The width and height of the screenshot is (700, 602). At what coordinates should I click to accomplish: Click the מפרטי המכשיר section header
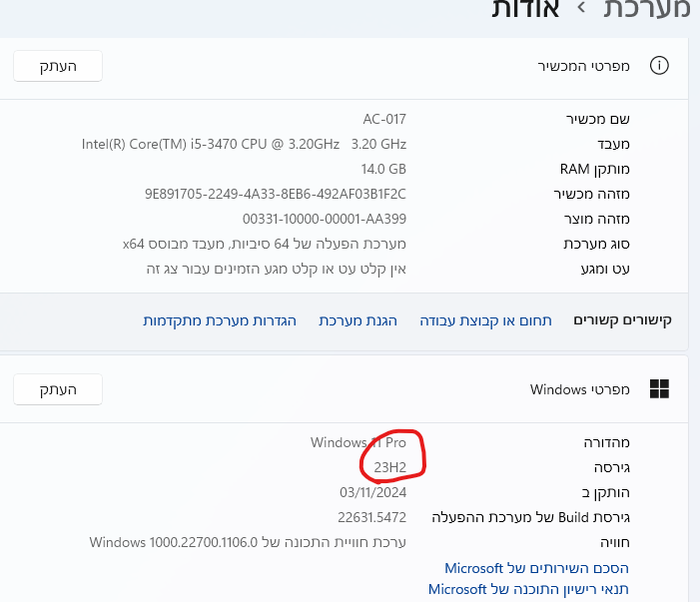(x=583, y=66)
